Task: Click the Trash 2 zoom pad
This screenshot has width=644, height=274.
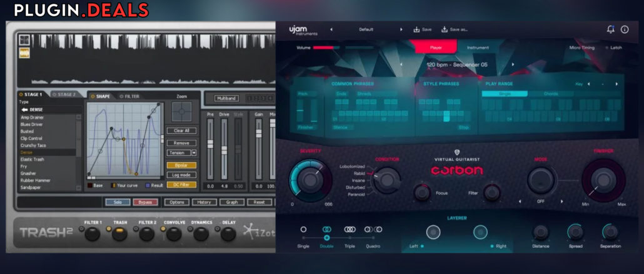Action: pos(181,112)
